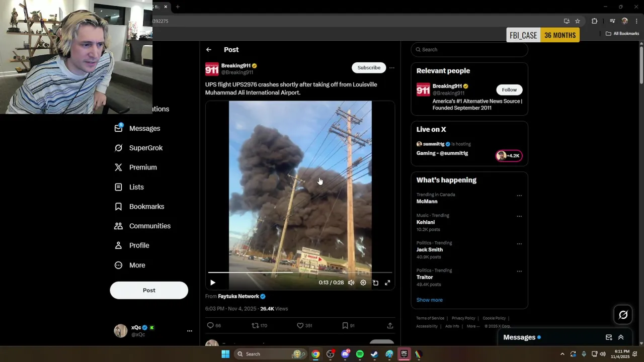The width and height of the screenshot is (644, 362).
Task: Open Steam from the taskbar
Action: coord(374,354)
